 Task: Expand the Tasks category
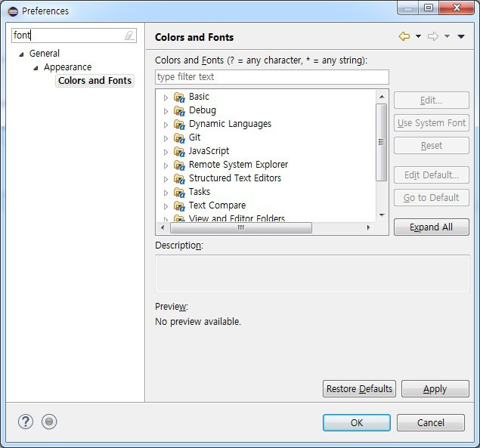[166, 193]
